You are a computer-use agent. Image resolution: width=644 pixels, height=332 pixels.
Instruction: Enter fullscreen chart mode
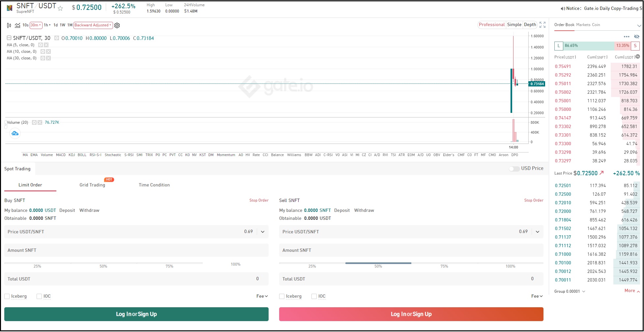point(542,25)
